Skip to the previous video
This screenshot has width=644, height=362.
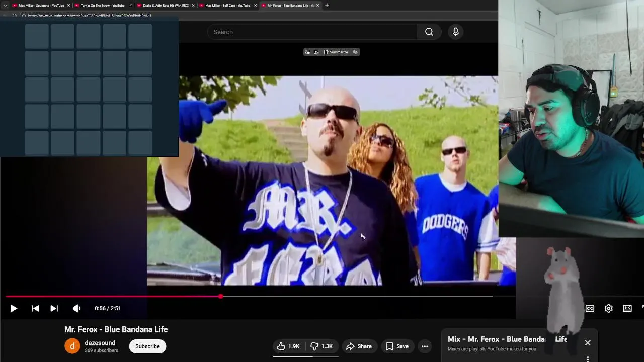coord(35,308)
